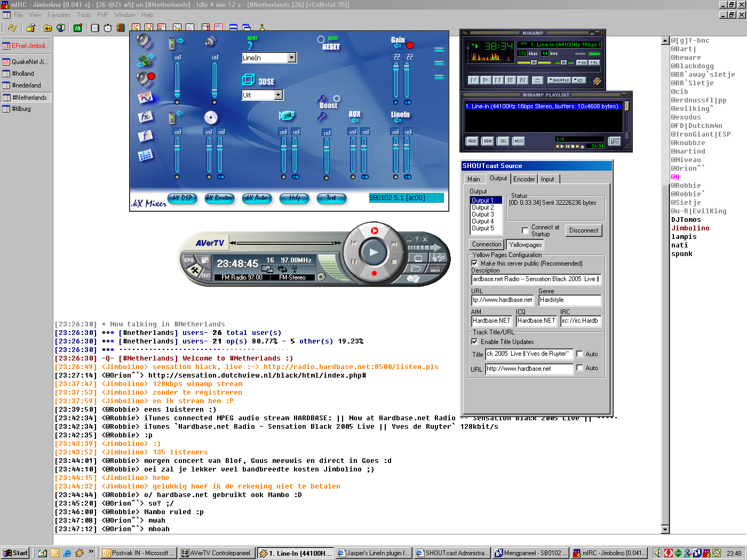Screen dimensions: 747x560
Task: Switch to SHOUTcast Encoder tab
Action: pyautogui.click(x=525, y=179)
